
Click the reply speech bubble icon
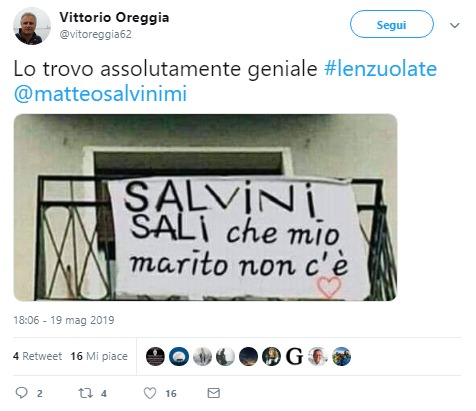point(22,393)
